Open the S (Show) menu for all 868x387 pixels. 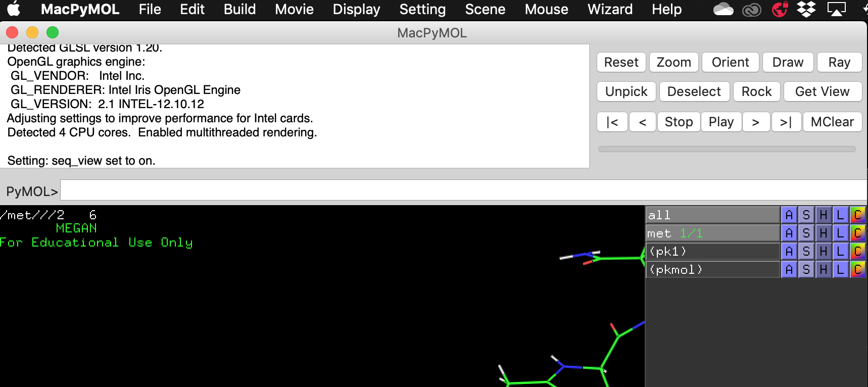click(x=806, y=215)
